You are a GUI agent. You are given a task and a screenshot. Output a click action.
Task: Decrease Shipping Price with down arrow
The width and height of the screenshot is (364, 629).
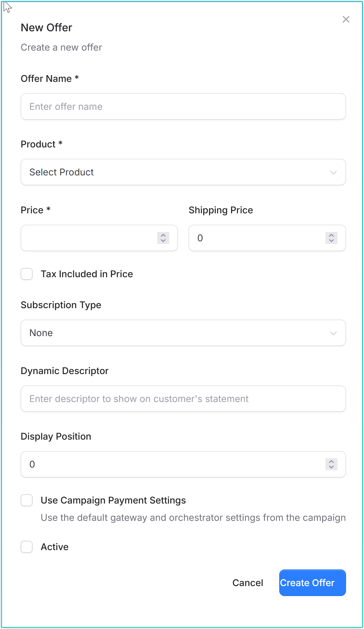pyautogui.click(x=331, y=241)
